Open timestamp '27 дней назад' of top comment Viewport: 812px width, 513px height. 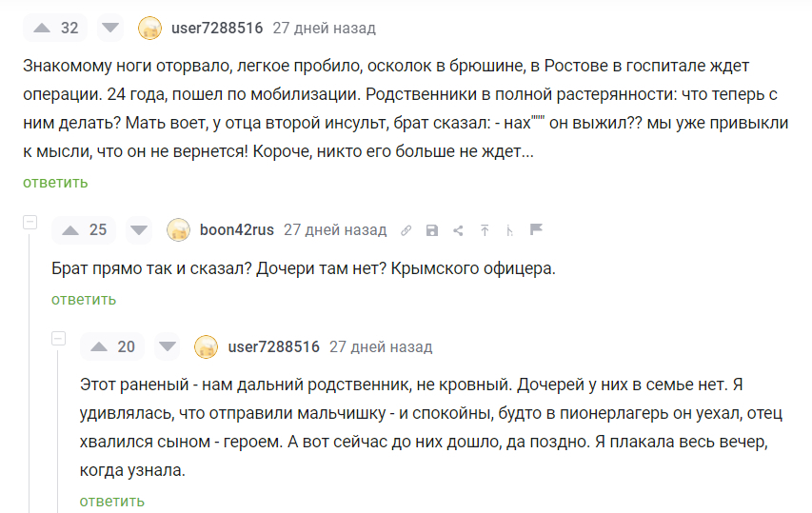[324, 29]
